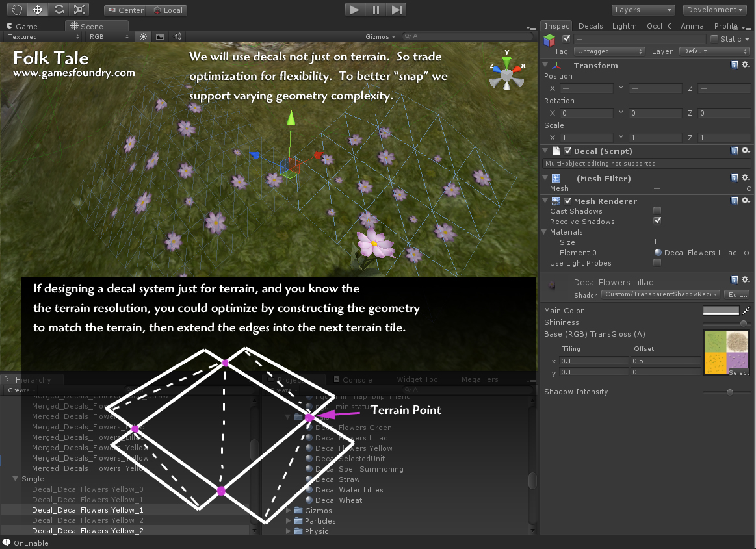This screenshot has height=549, width=756.
Task: Switch to the Lightm tab
Action: 625,26
